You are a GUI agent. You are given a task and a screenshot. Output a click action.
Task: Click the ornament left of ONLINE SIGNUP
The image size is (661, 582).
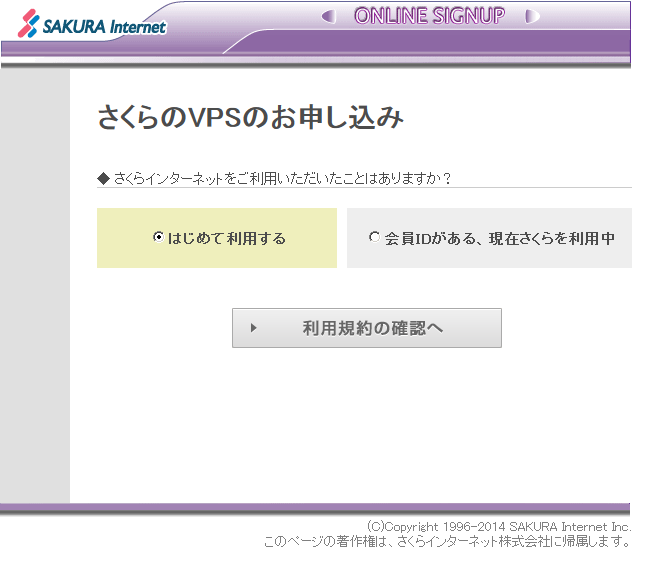coord(329,16)
